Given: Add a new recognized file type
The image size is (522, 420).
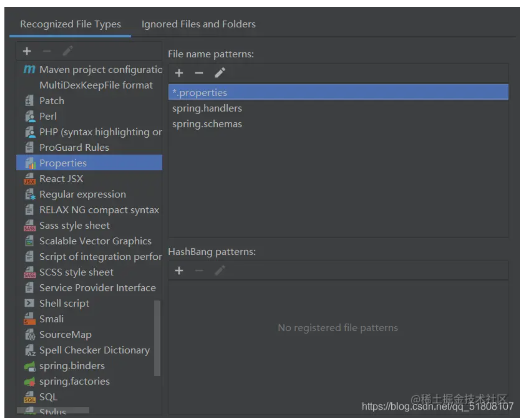Looking at the screenshot, I should click(x=27, y=51).
